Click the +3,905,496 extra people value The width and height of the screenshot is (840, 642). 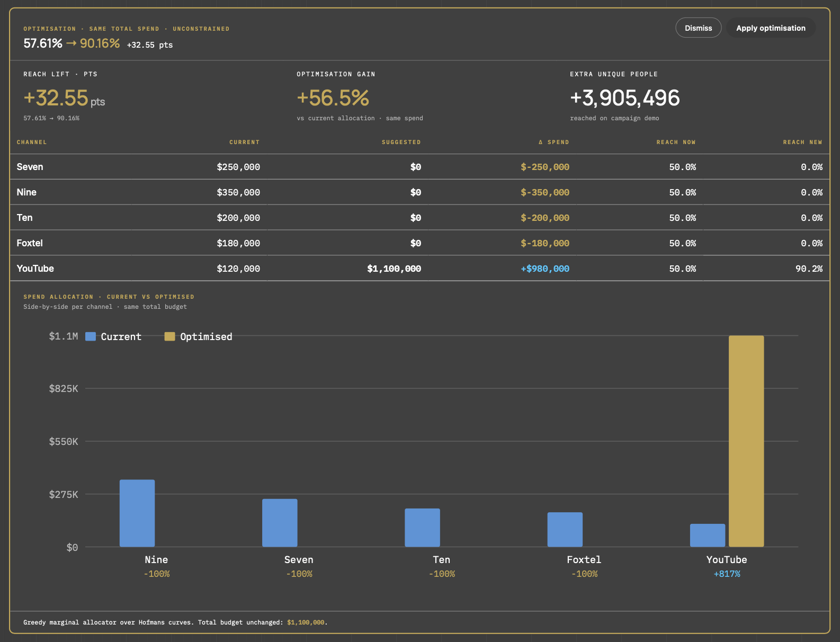[x=624, y=98]
